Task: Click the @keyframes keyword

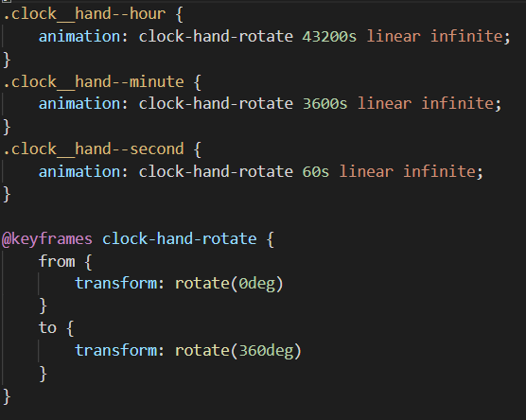Action: point(47,239)
